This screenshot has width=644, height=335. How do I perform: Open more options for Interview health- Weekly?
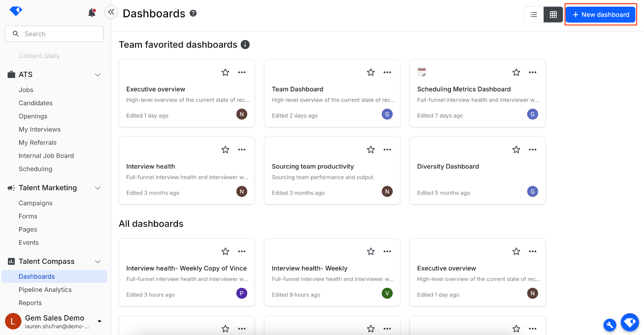[x=387, y=252]
